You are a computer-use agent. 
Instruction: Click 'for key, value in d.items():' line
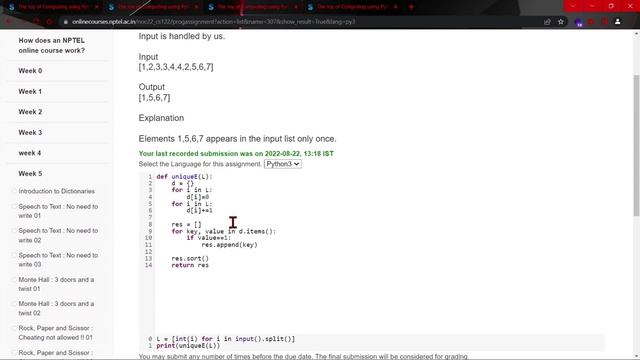coord(224,231)
